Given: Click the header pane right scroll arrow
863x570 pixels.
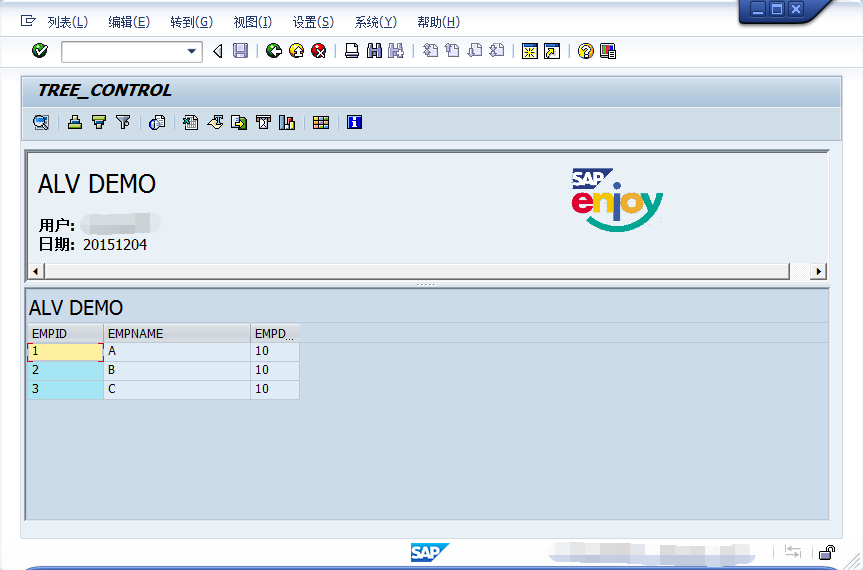Looking at the screenshot, I should pos(818,271).
